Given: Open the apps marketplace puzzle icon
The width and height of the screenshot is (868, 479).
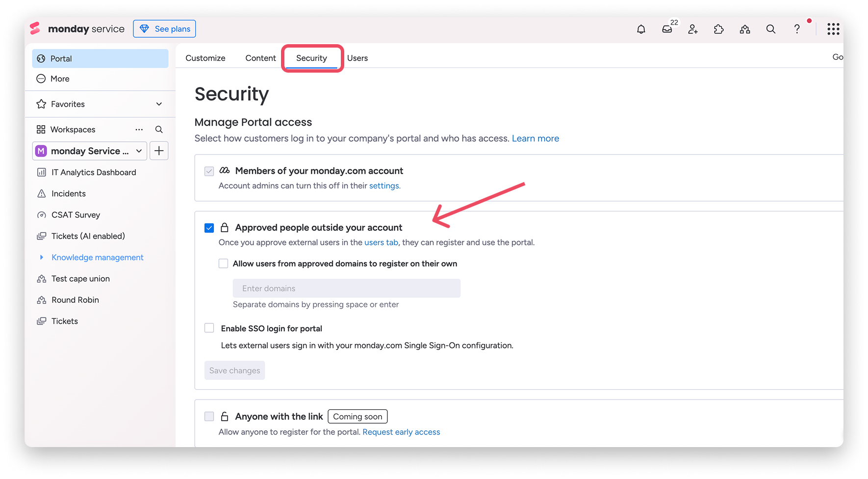Looking at the screenshot, I should click(719, 29).
